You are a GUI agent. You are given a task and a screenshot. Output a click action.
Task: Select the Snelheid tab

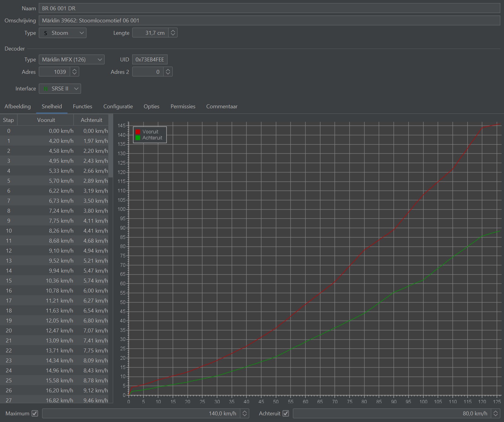tap(52, 106)
